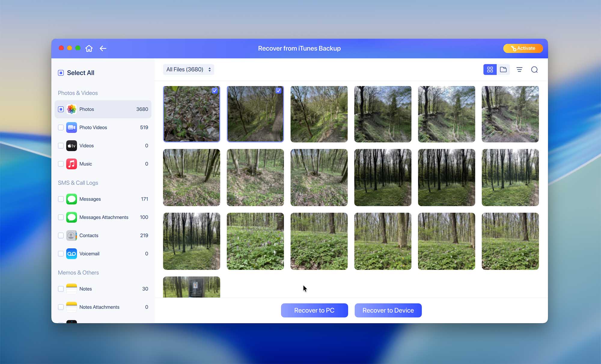
Task: Toggle the Select All checkbox
Action: click(61, 73)
